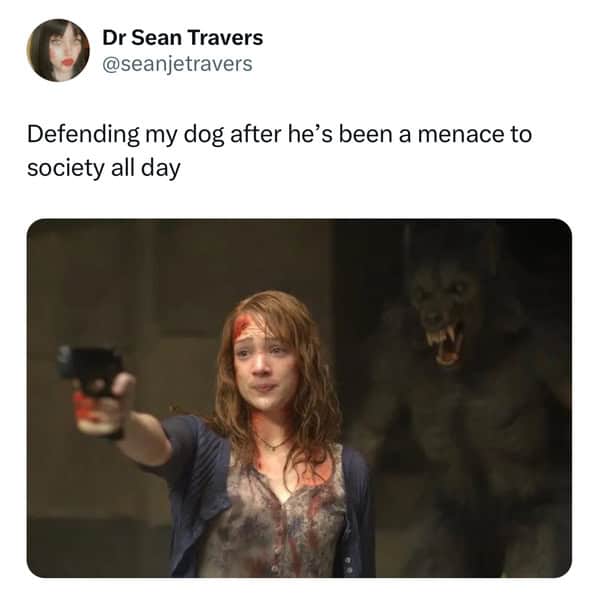
Task: Click the woman's necklace in the image
Action: 273,443
